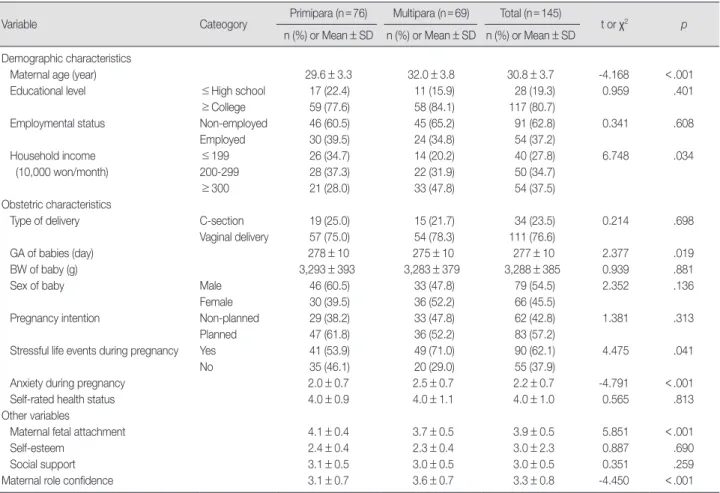The height and width of the screenshot is (493, 720).
Task: Click the "p" column header
Action: coord(684,25)
